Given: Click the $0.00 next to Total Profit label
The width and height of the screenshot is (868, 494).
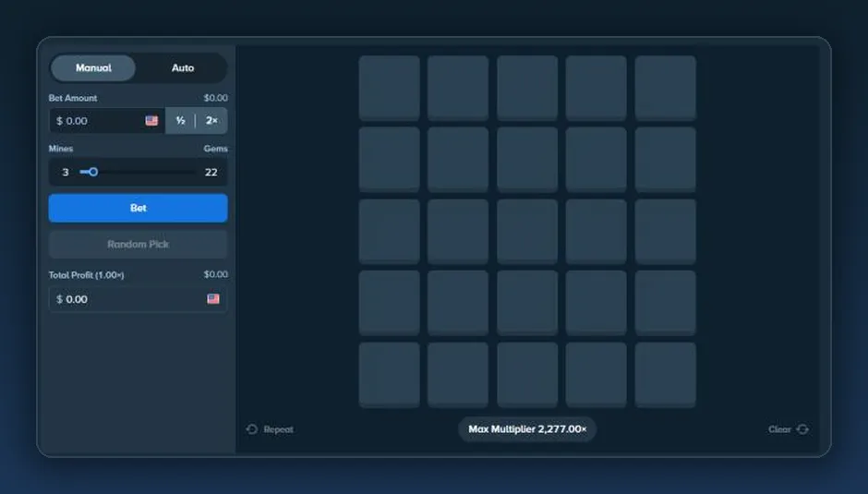Looking at the screenshot, I should coord(215,274).
